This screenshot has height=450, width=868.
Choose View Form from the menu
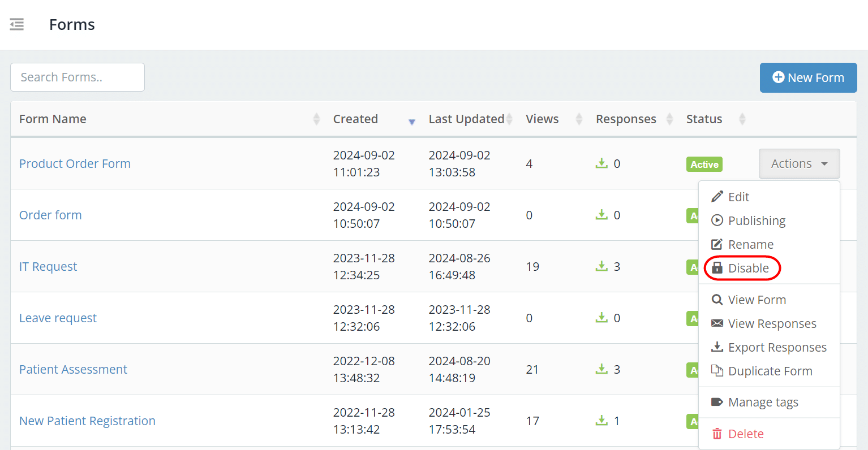click(769, 300)
